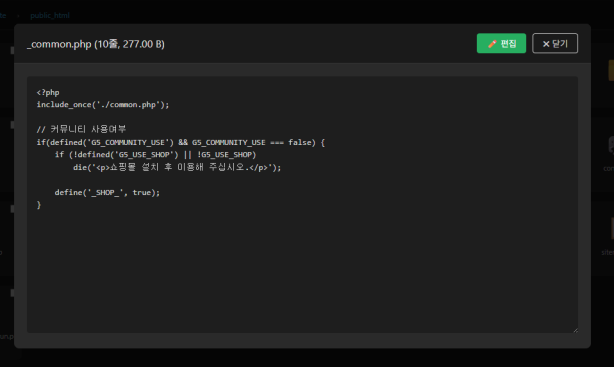Click the _common.php file title
The height and width of the screenshot is (367, 614).
click(x=96, y=44)
